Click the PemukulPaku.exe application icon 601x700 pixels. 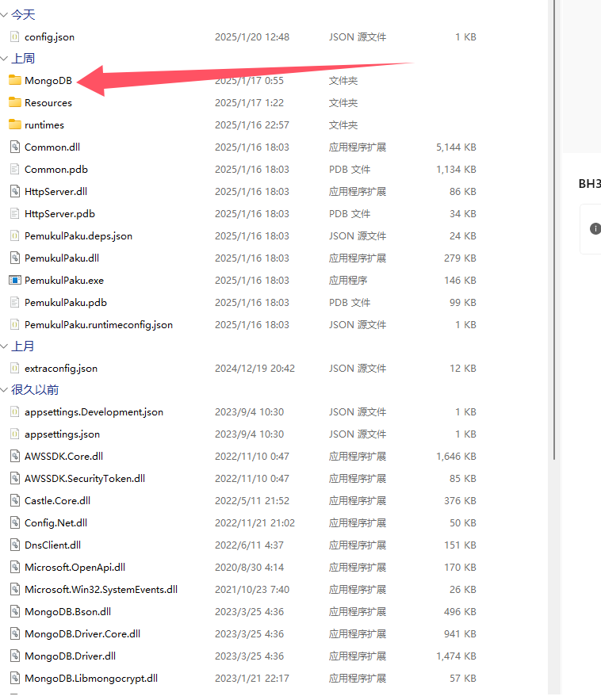pyautogui.click(x=14, y=280)
